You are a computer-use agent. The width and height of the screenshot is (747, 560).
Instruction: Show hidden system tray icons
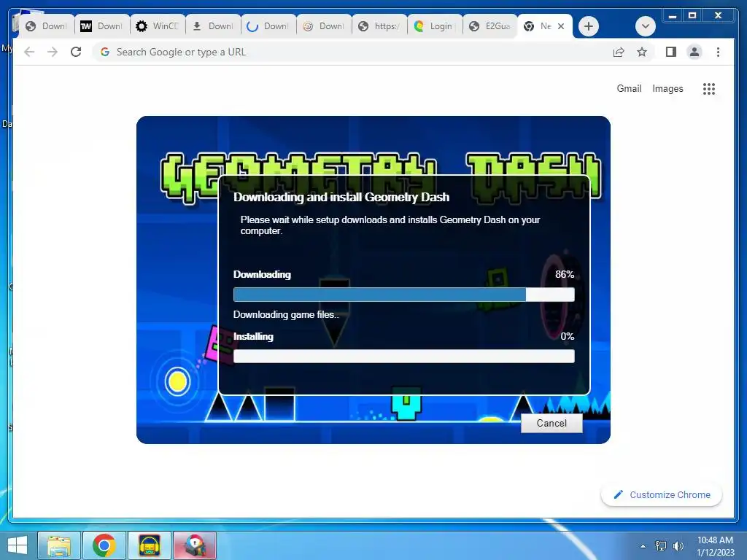click(643, 546)
